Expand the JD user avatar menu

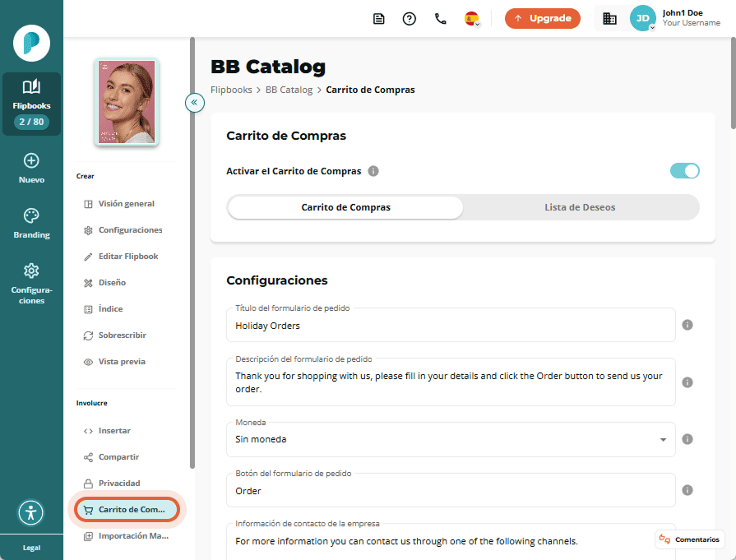642,18
